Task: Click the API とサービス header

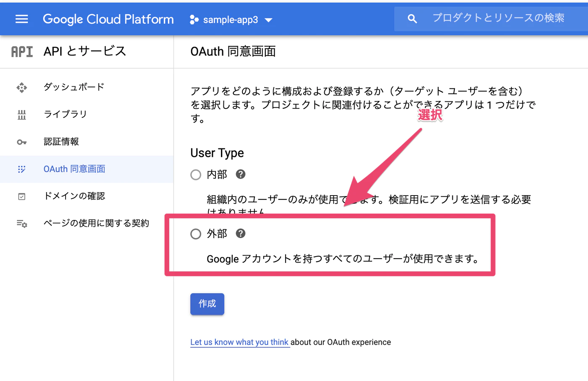Action: pos(85,51)
